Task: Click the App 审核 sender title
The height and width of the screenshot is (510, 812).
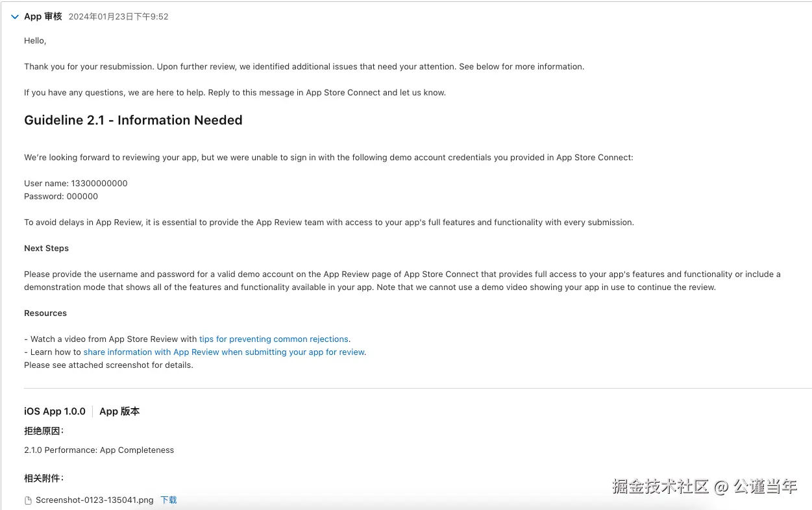Action: click(43, 16)
